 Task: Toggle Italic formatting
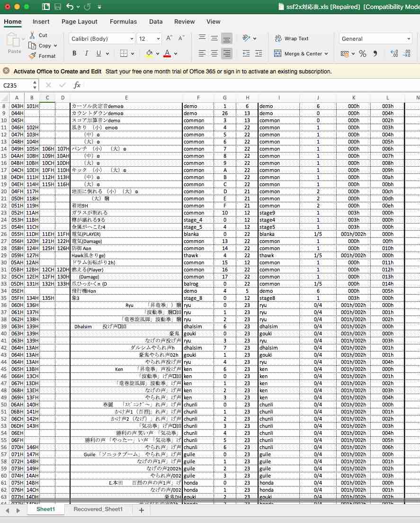tap(86, 54)
